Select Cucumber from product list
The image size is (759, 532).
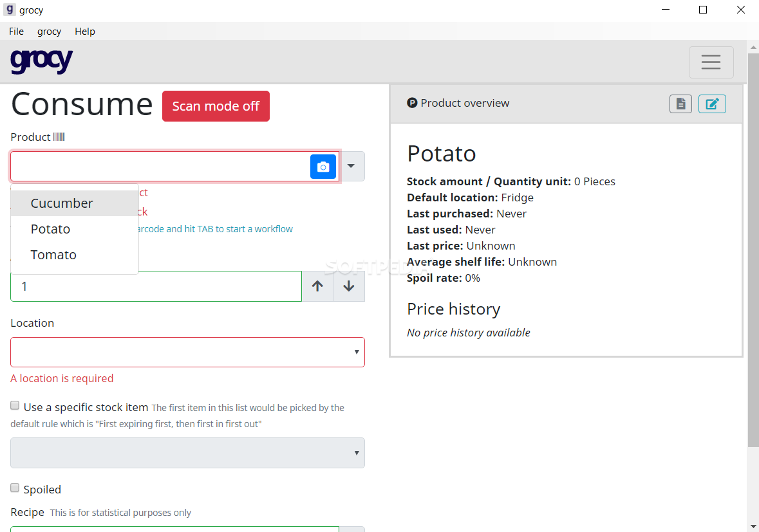[x=75, y=203]
